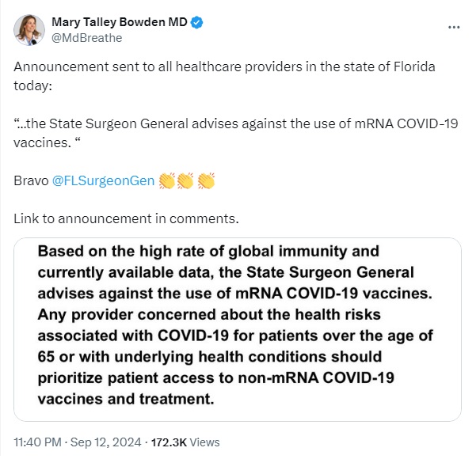Open Mary Talley Bowden's profile avatar
Screen dimensions: 476x459
click(29, 30)
